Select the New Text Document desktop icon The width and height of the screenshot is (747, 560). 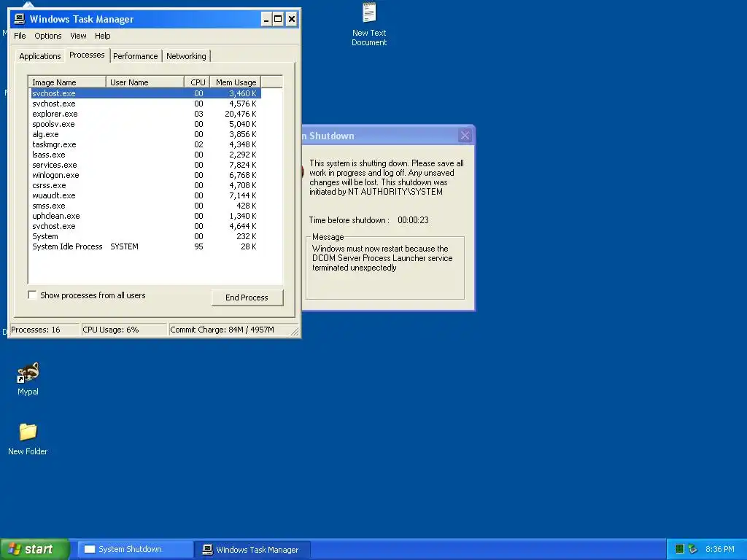[368, 24]
